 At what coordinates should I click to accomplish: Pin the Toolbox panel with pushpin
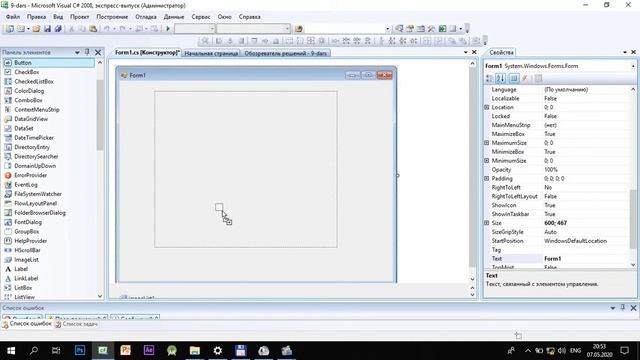87,52
